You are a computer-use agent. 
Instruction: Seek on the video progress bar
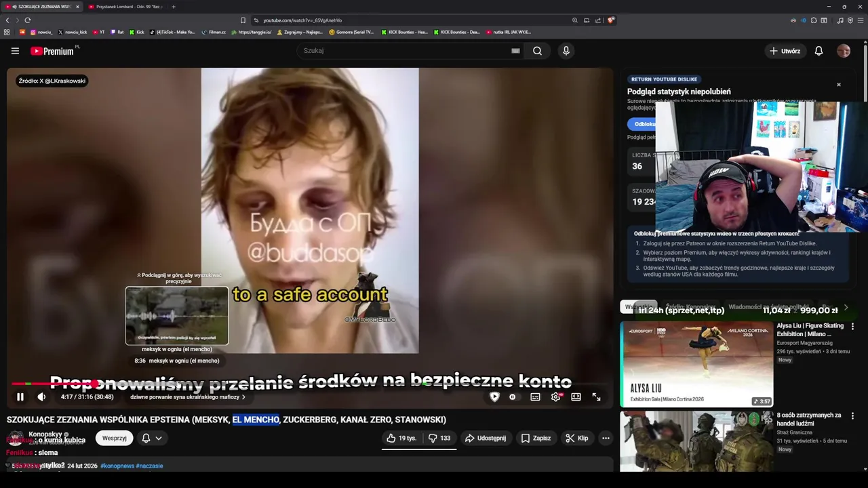pyautogui.click(x=310, y=384)
